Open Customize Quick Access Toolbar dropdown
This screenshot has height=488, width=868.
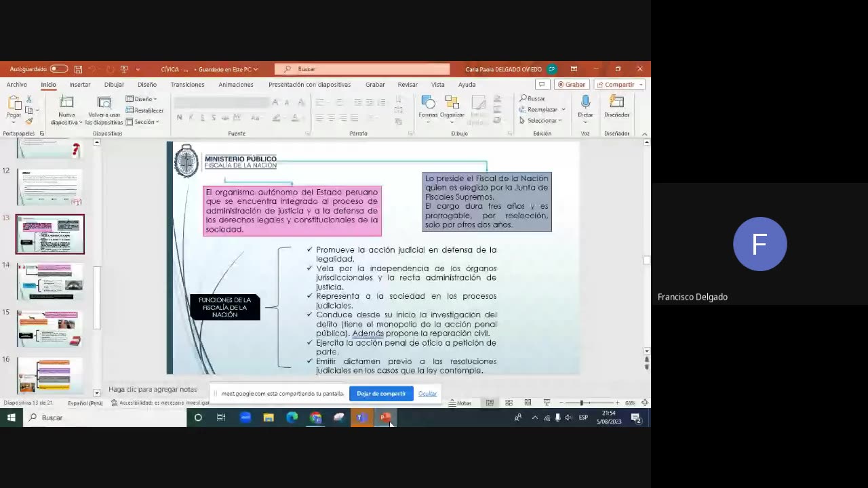[x=138, y=69]
